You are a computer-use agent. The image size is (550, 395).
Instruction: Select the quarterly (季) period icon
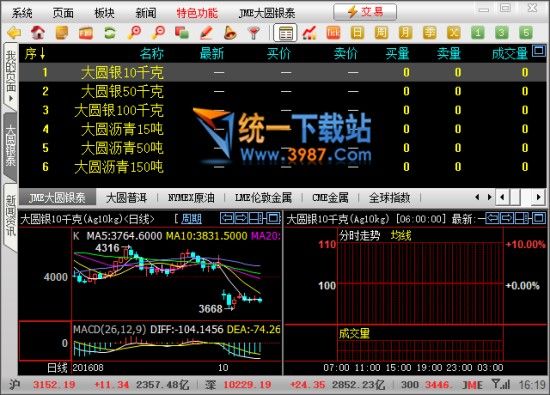click(x=429, y=33)
